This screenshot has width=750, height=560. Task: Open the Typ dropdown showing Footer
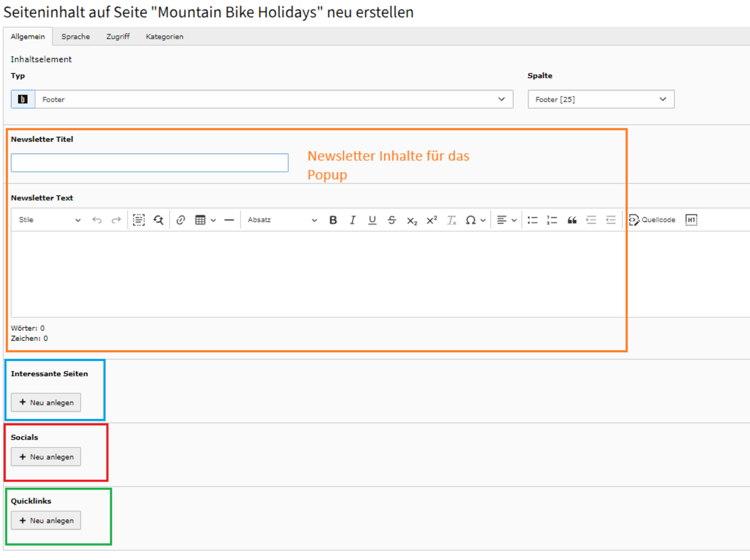274,99
